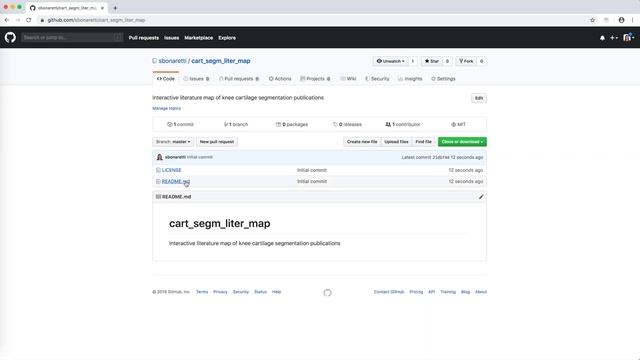Switch to the repository Issues tab
Screen dimensions: 640x360
tap(196, 79)
